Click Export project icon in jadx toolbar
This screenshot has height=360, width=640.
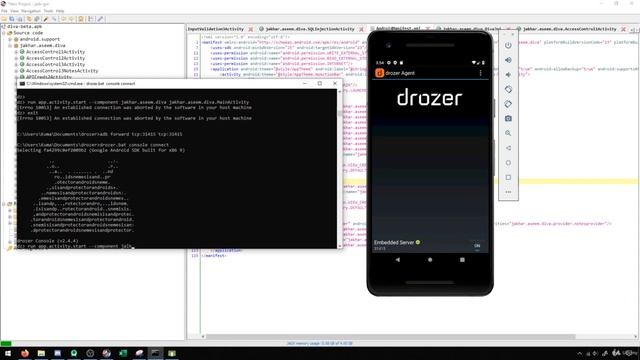click(19, 19)
